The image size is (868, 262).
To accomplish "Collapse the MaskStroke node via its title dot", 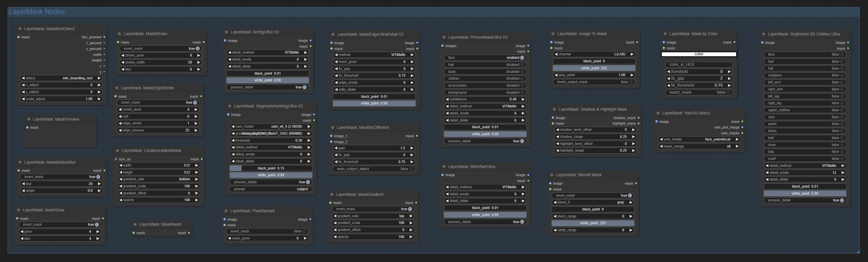I will pos(119,34).
